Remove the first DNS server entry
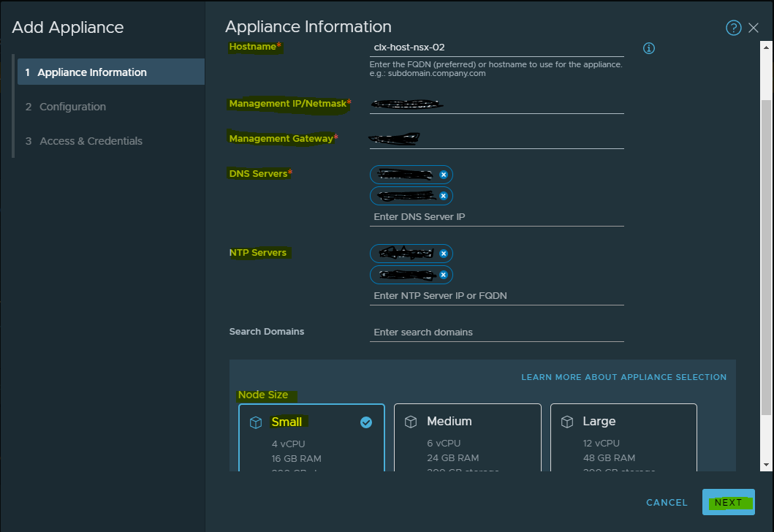This screenshot has height=532, width=774. pos(443,175)
